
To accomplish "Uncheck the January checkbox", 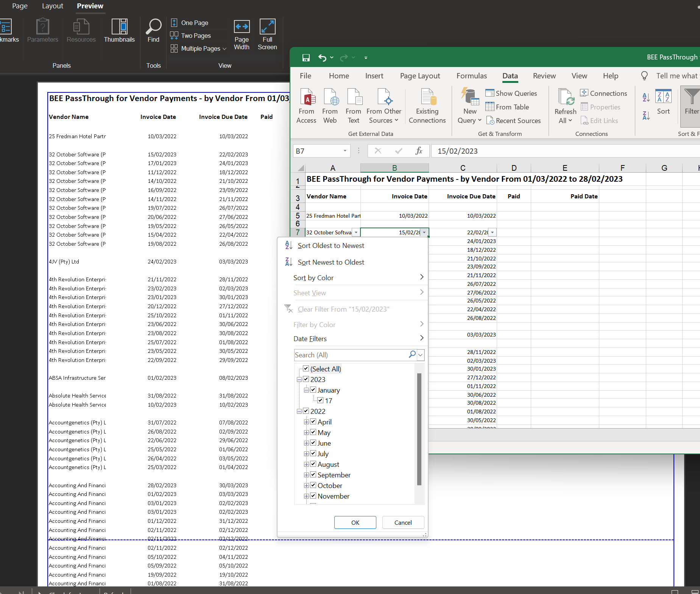I will [x=313, y=390].
